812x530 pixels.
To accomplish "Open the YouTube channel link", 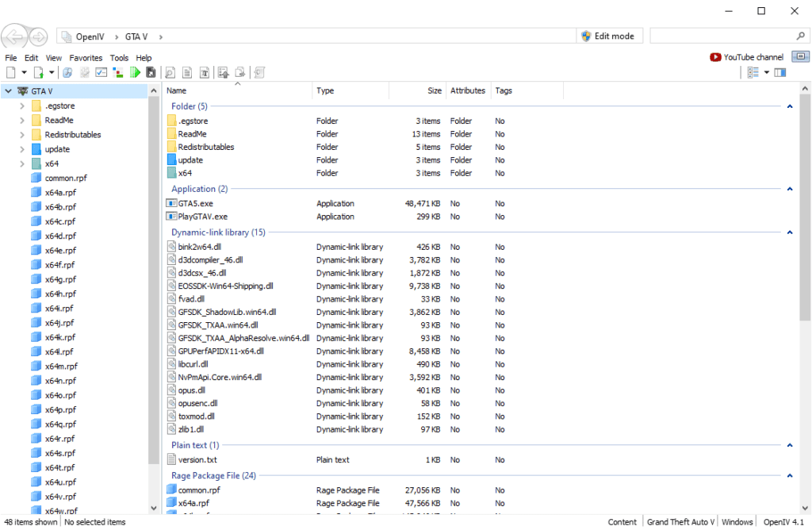I will [x=753, y=57].
